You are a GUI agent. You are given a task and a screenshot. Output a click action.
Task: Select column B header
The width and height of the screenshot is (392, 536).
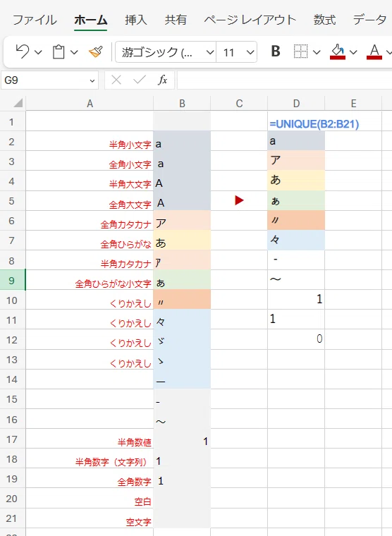182,103
